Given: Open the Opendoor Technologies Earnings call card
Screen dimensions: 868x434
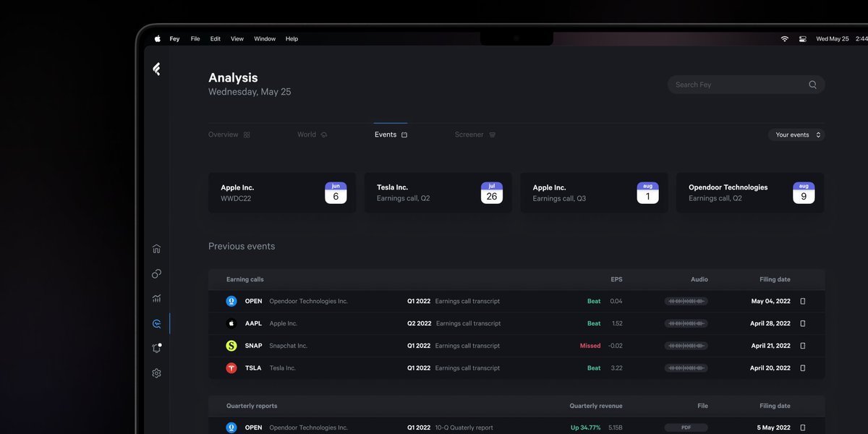Looking at the screenshot, I should tap(750, 192).
